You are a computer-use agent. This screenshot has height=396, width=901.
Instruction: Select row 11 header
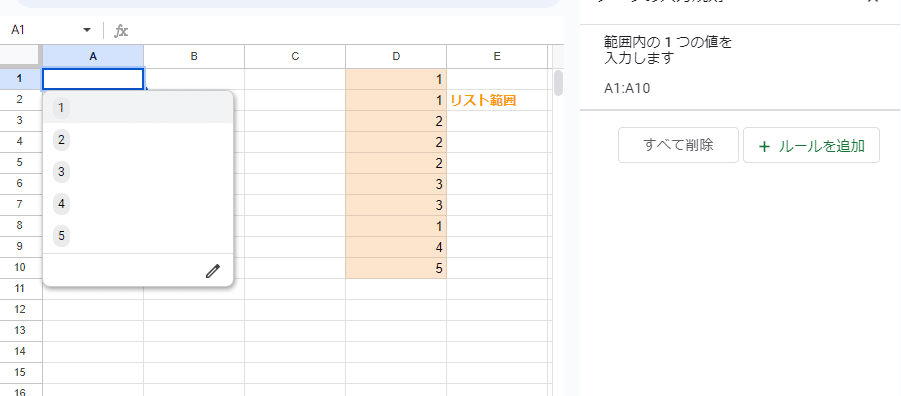click(21, 289)
